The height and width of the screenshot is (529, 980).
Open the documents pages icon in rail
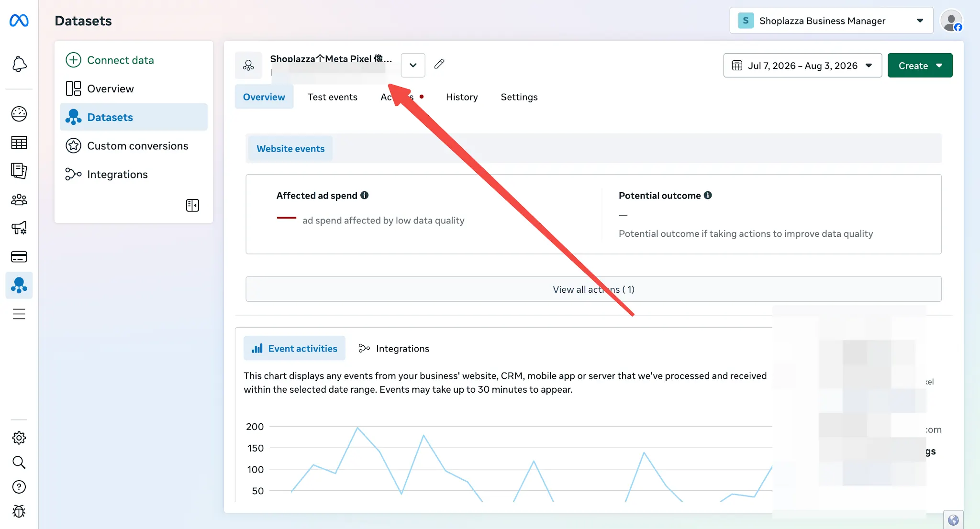click(x=19, y=171)
